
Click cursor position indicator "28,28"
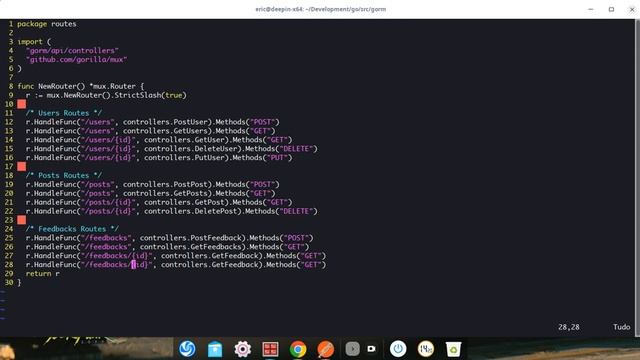(x=569, y=327)
